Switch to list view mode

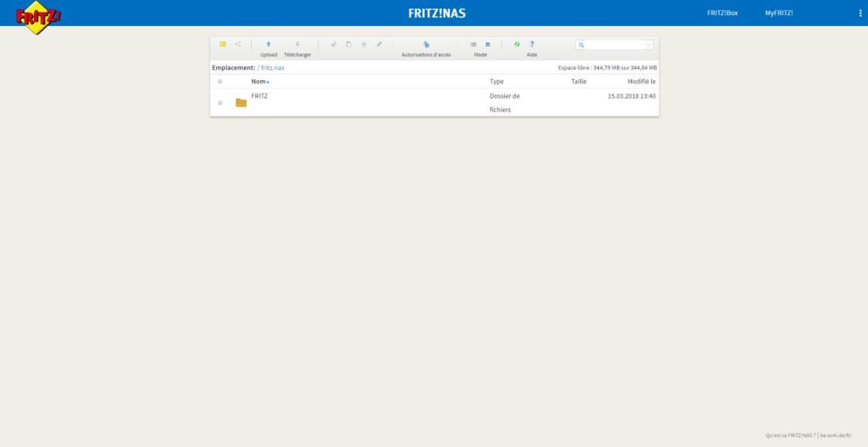(x=473, y=44)
